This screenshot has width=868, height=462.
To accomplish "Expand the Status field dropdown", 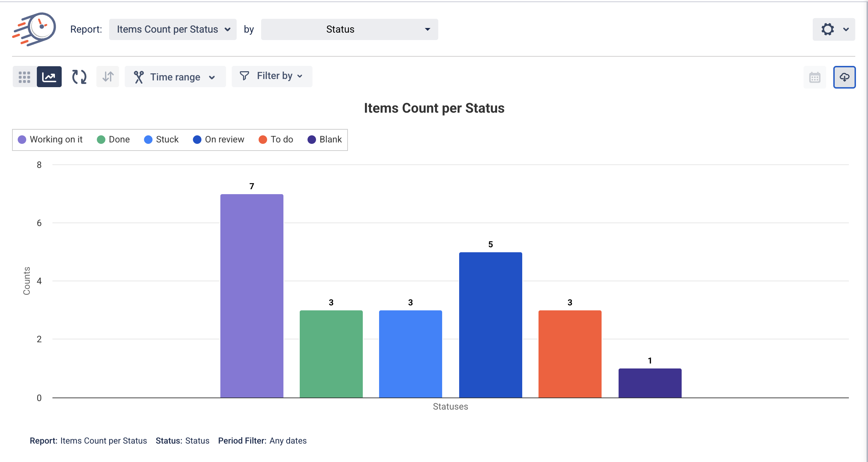I will (x=349, y=29).
